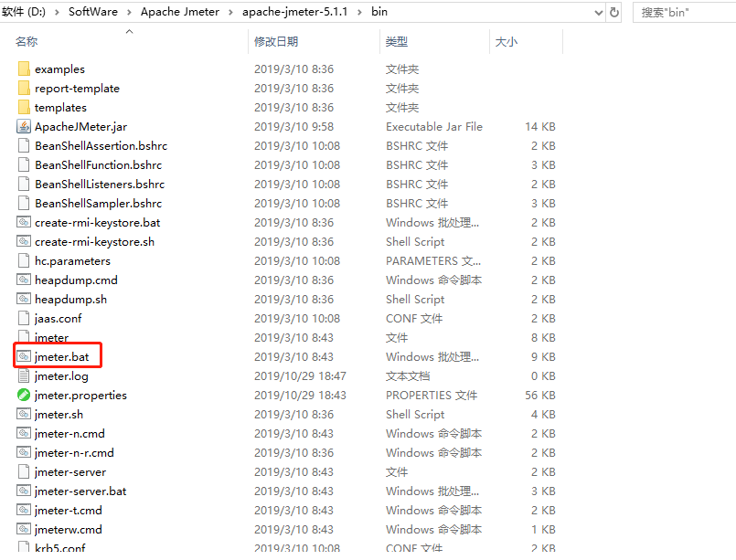Click the 2019/10/29 18:47 date for jmeter.log
The height and width of the screenshot is (560, 736).
pyautogui.click(x=300, y=376)
